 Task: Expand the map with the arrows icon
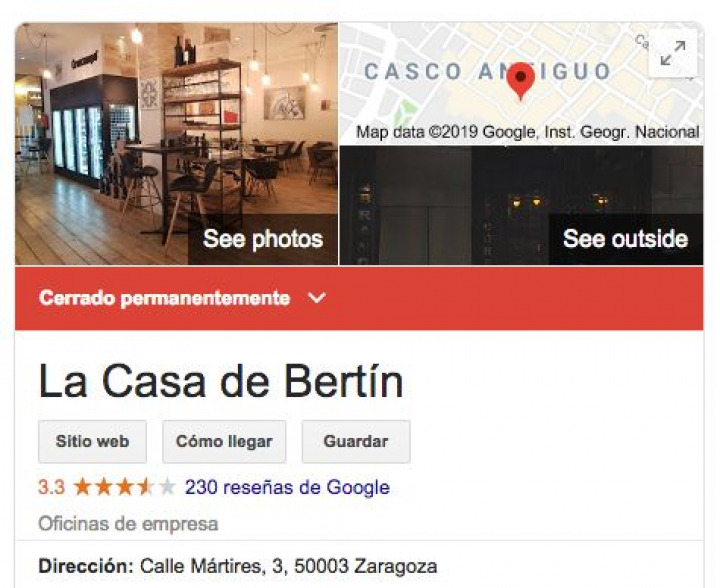(673, 53)
